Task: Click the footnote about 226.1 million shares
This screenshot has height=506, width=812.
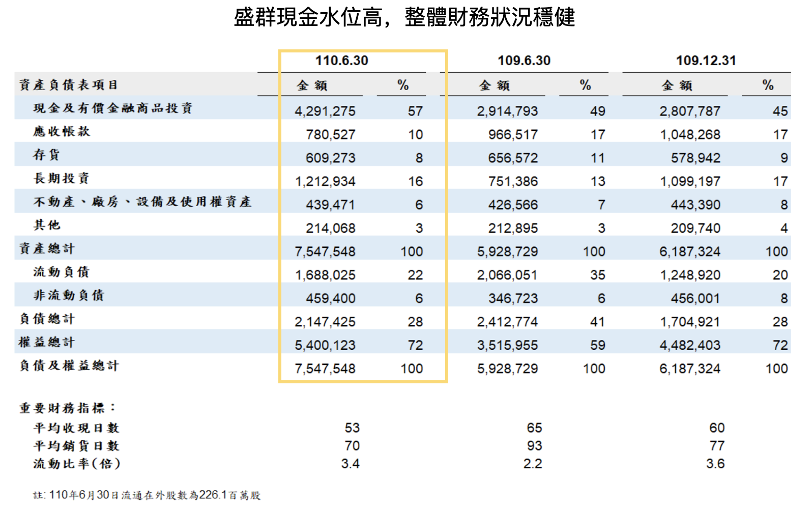Action: click(x=147, y=495)
